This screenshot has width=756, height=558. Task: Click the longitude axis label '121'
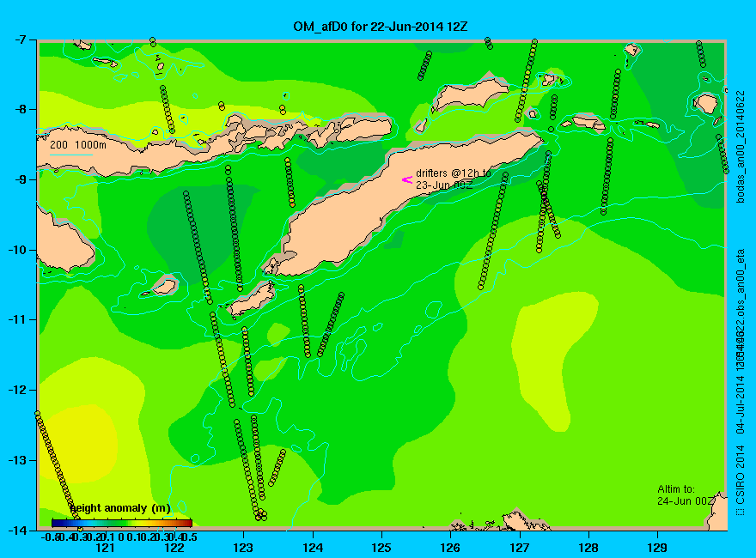click(x=106, y=548)
